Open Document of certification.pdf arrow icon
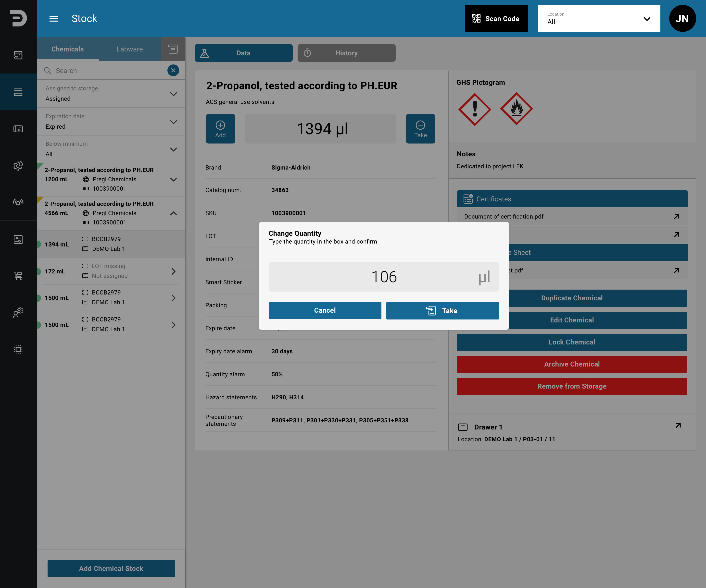Viewport: 706px width, 588px height. point(677,216)
